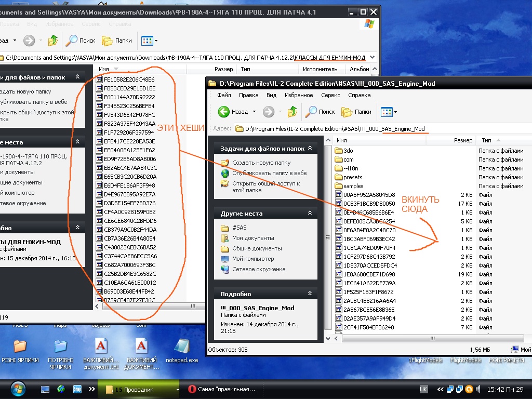
Task: Open the Правка menu in SAS_Engine_Mod window
Action: pos(248,95)
